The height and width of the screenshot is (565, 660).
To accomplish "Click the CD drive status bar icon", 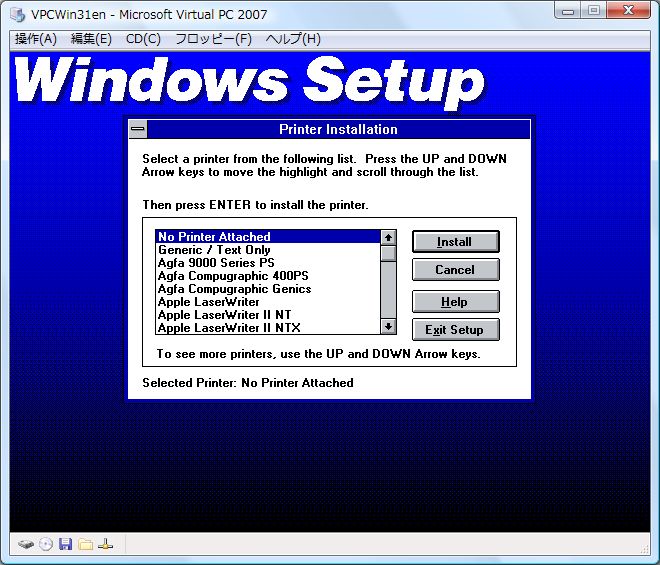I will (46, 544).
